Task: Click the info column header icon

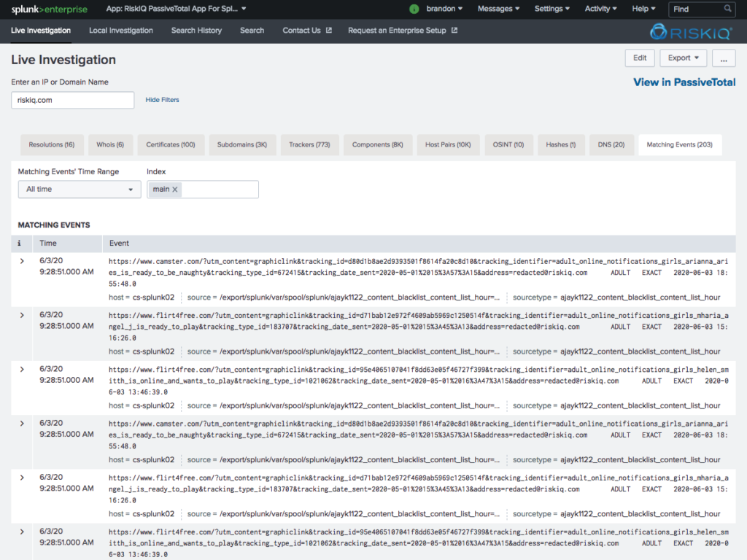Action: 19,244
